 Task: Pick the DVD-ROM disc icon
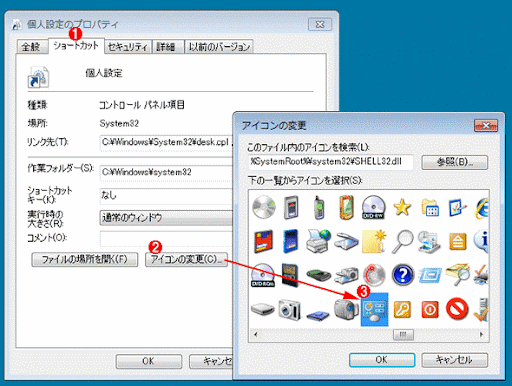pos(263,275)
